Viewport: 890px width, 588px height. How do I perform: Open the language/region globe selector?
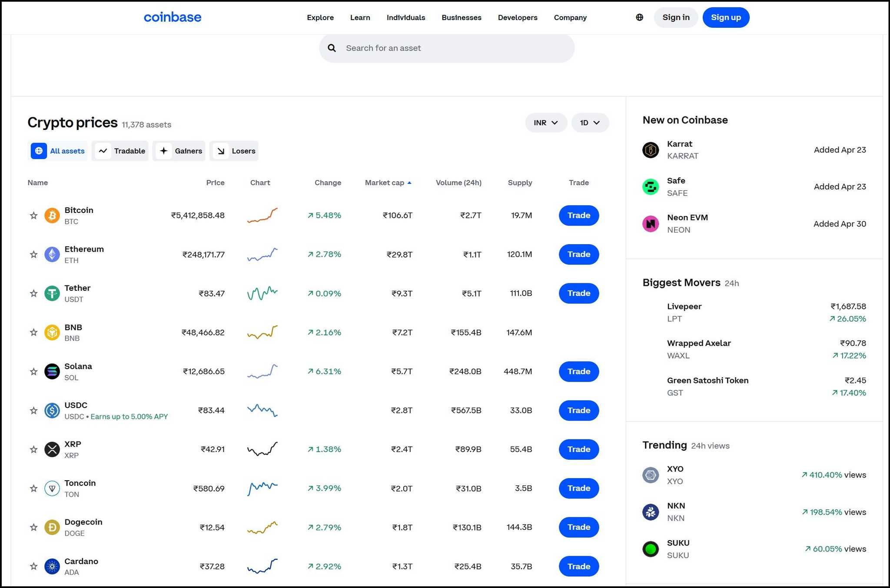coord(639,17)
